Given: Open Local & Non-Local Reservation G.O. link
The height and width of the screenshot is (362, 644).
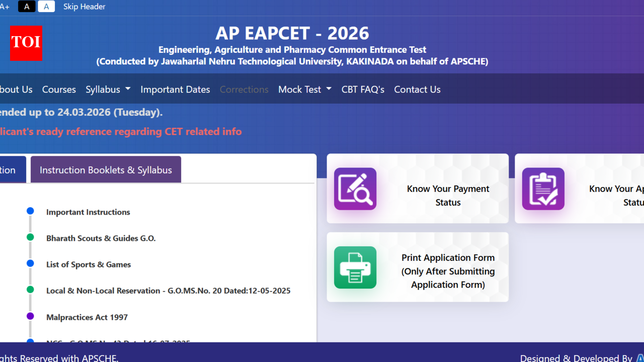Looking at the screenshot, I should coord(168,291).
